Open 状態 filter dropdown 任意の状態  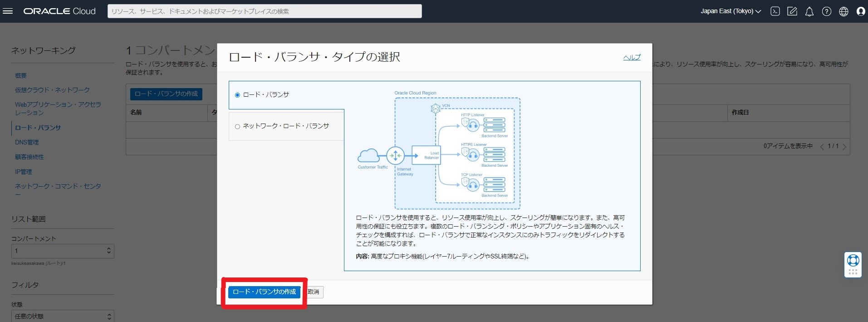(63, 316)
